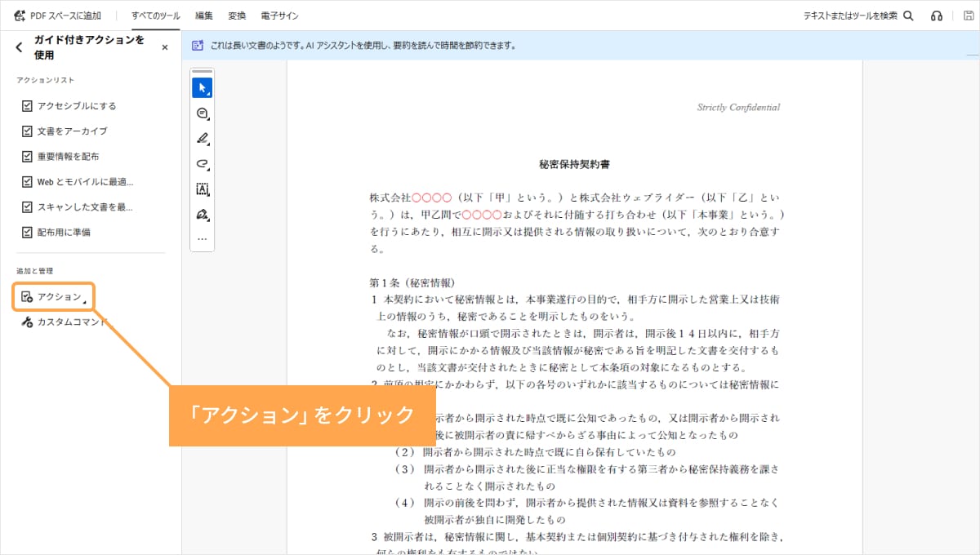Open the comment bubble tool
This screenshot has width=980, height=555.
point(203,113)
